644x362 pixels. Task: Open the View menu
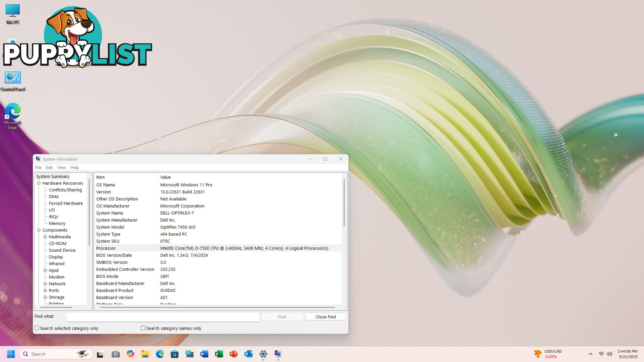click(62, 167)
